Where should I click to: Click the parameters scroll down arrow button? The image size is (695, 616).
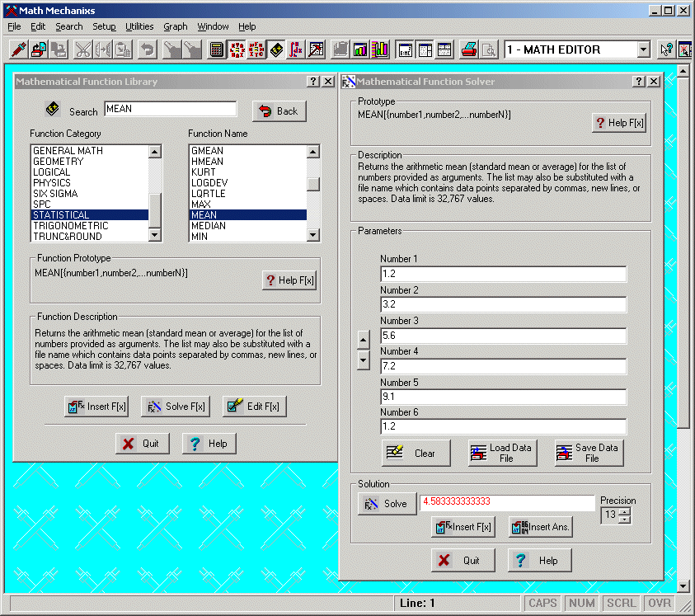[363, 360]
